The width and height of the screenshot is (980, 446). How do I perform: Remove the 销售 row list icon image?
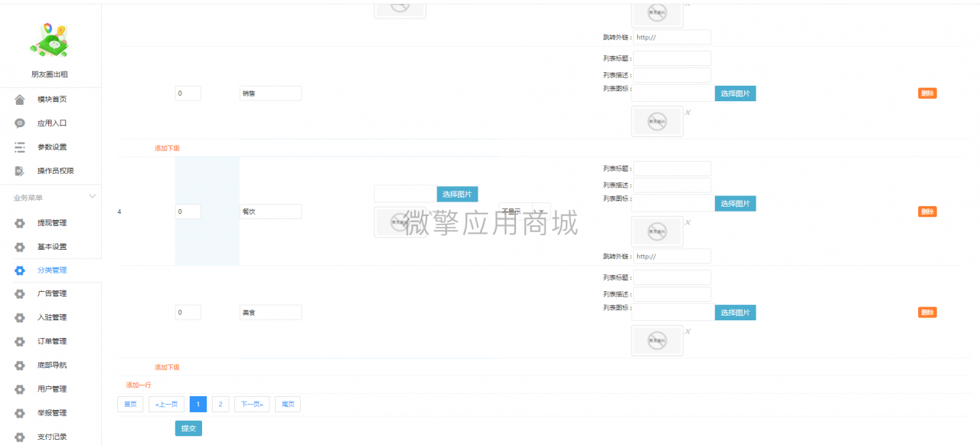click(x=688, y=113)
